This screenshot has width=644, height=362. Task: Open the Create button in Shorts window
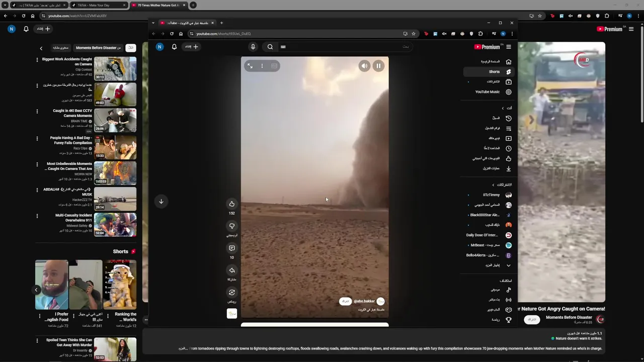192,47
